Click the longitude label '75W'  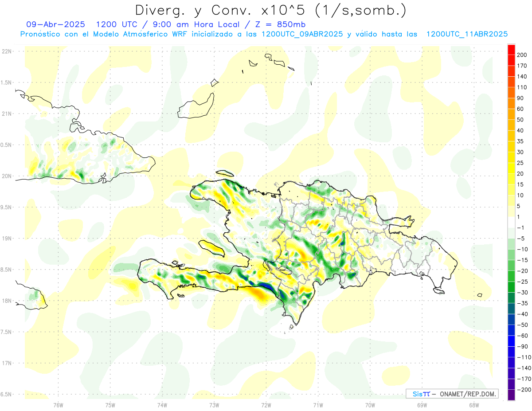click(x=110, y=405)
